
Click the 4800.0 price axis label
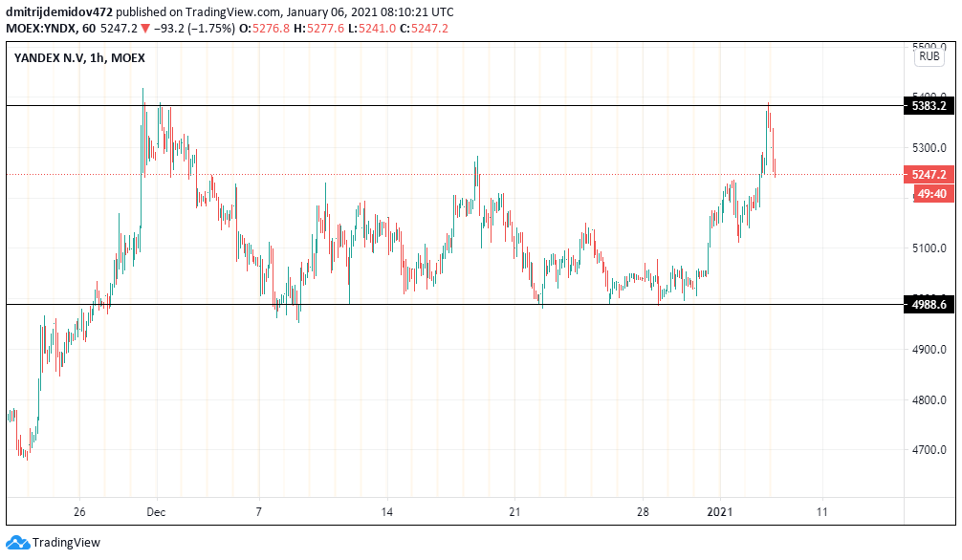click(929, 399)
